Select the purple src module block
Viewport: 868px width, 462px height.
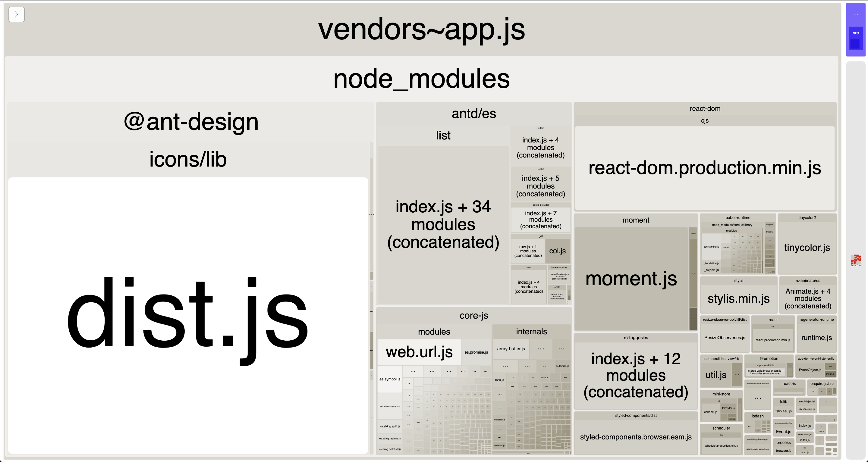point(856,33)
